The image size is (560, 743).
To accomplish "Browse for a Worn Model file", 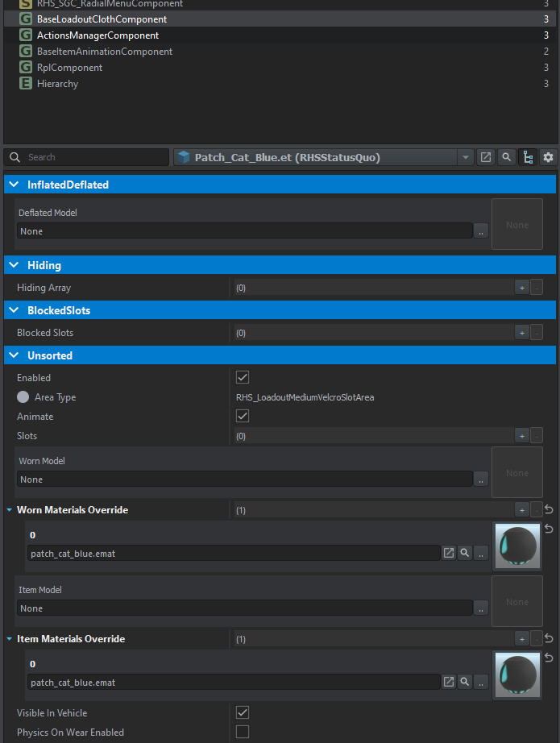I will tap(481, 479).
